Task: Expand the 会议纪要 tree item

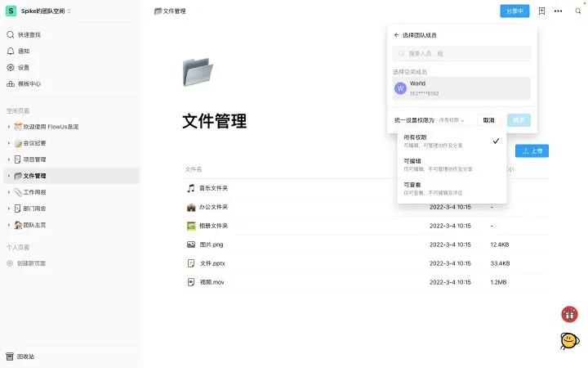Action: 9,143
